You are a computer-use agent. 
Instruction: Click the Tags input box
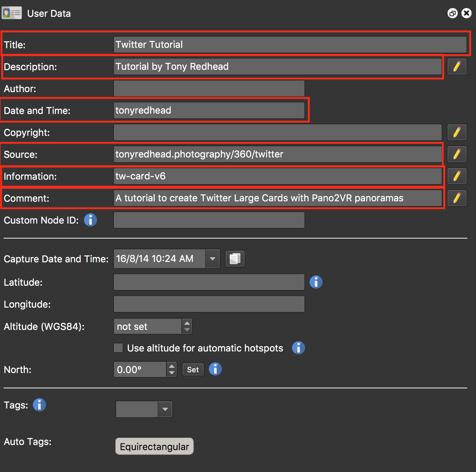click(137, 409)
